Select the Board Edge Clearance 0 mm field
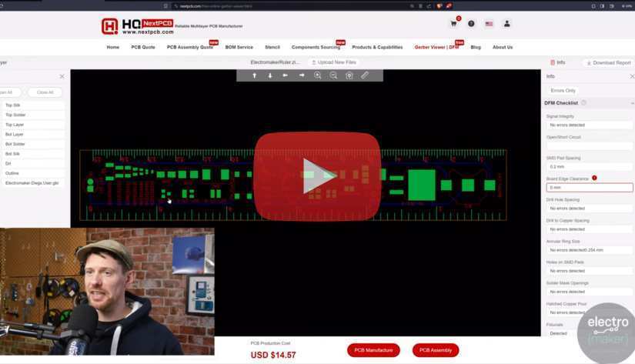The width and height of the screenshot is (635, 364). 590,188
